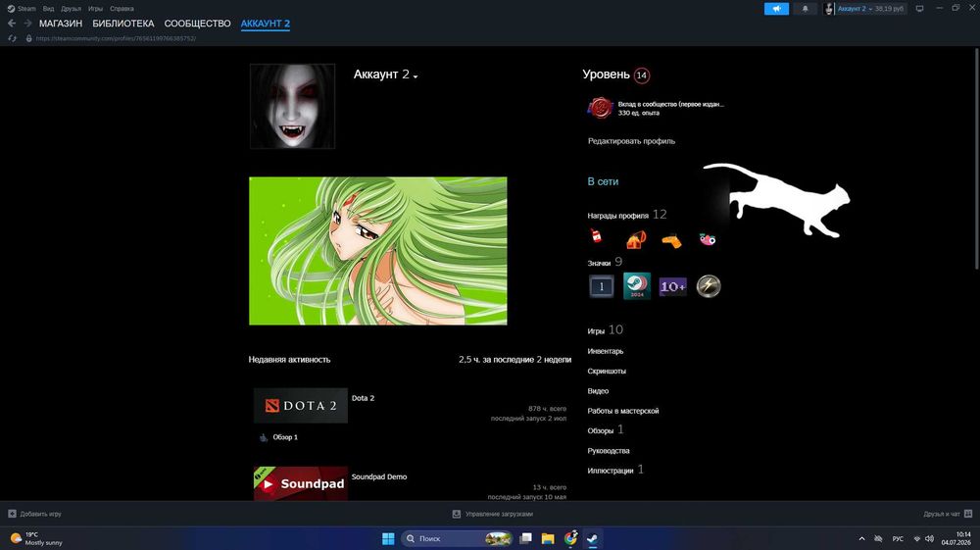Open the Вид menu
Screen dimensions: 980x550
click(x=48, y=9)
